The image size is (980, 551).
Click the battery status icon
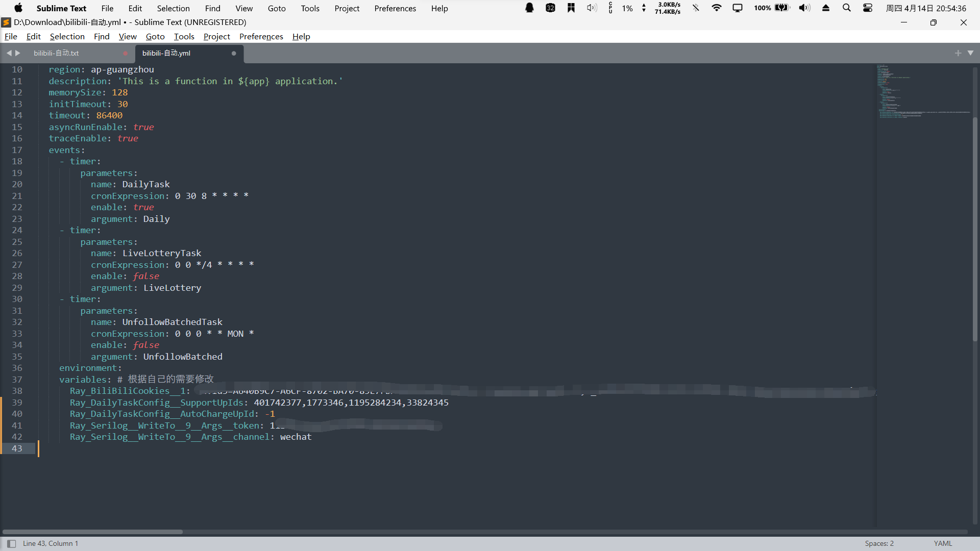point(781,8)
